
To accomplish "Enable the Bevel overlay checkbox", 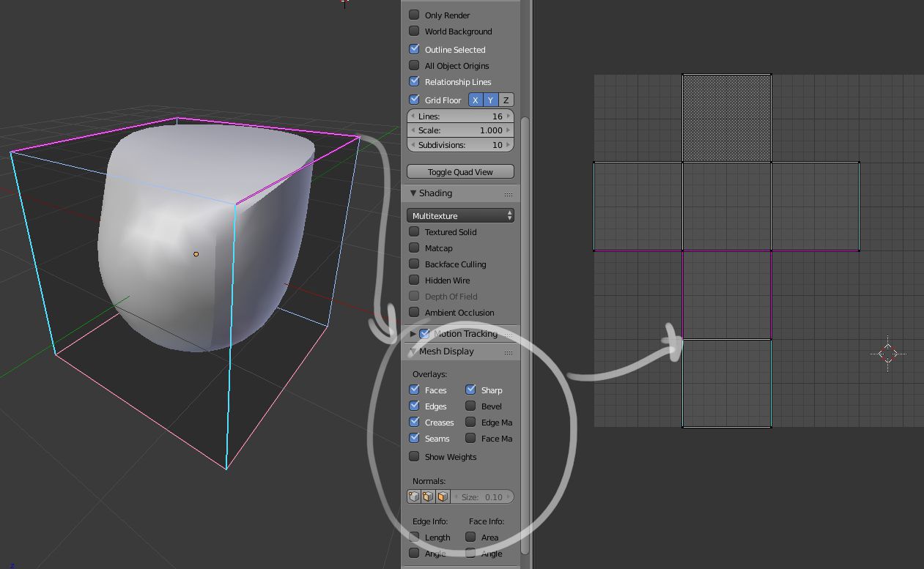I will pos(470,406).
